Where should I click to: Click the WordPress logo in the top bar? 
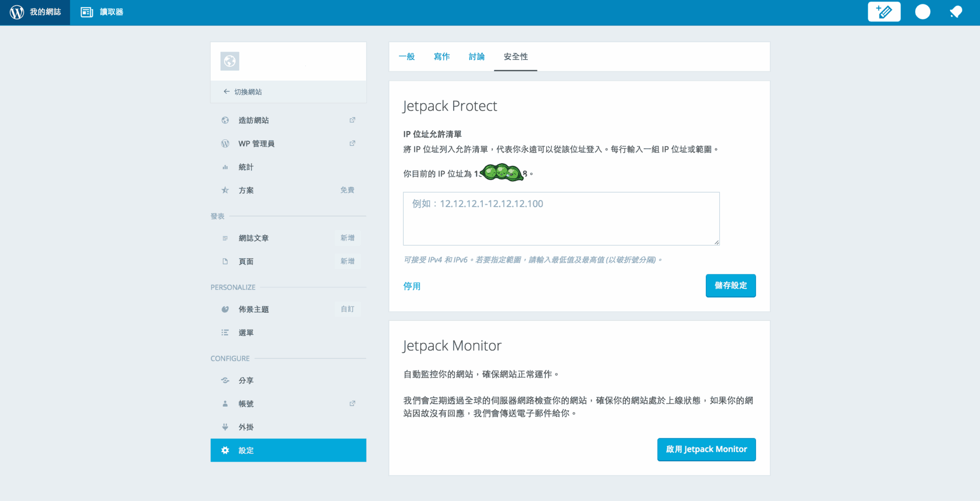(17, 12)
